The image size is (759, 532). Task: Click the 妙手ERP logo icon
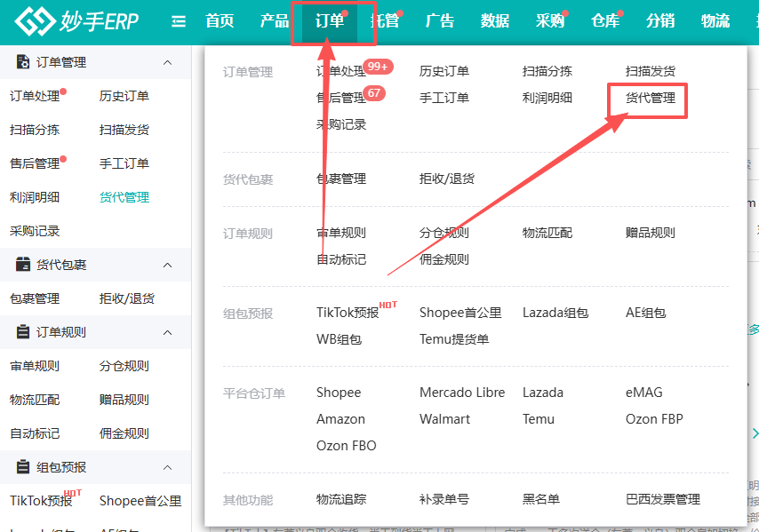click(35, 21)
